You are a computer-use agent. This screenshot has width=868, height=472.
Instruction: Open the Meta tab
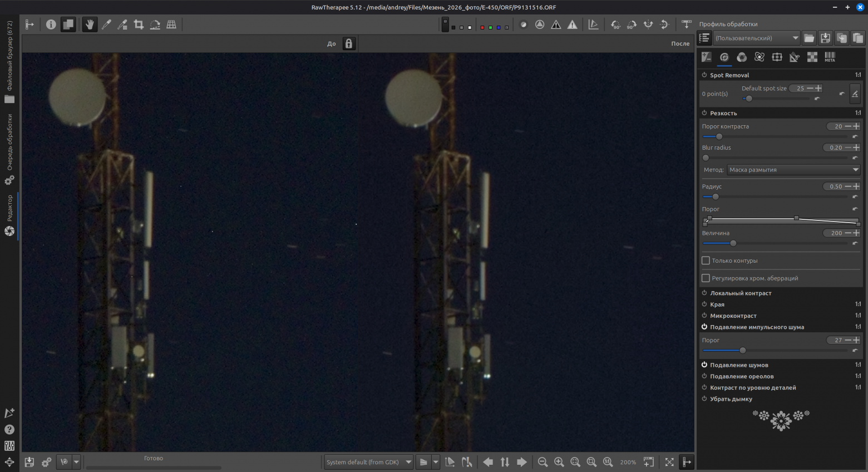830,57
